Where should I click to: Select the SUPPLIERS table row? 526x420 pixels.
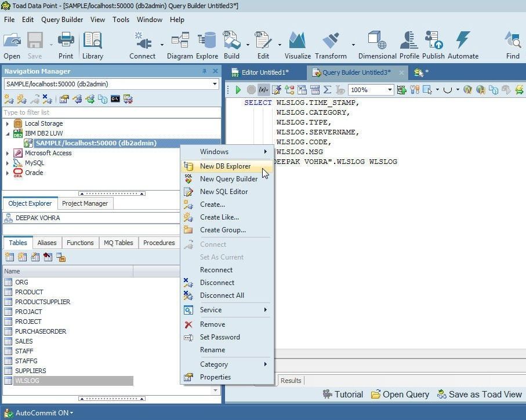pos(68,371)
